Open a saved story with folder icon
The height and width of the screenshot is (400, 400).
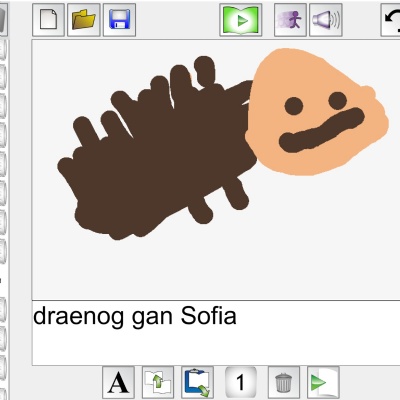coord(84,20)
